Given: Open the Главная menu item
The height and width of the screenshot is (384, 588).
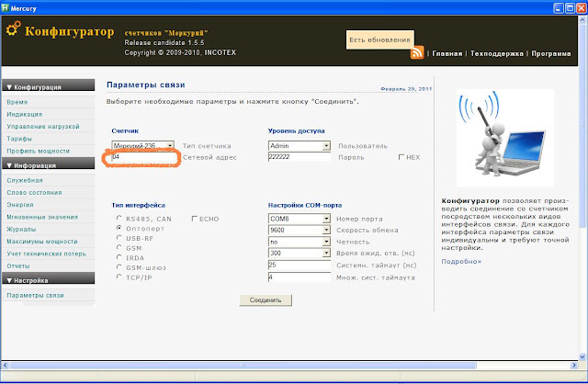Looking at the screenshot, I should pos(447,53).
